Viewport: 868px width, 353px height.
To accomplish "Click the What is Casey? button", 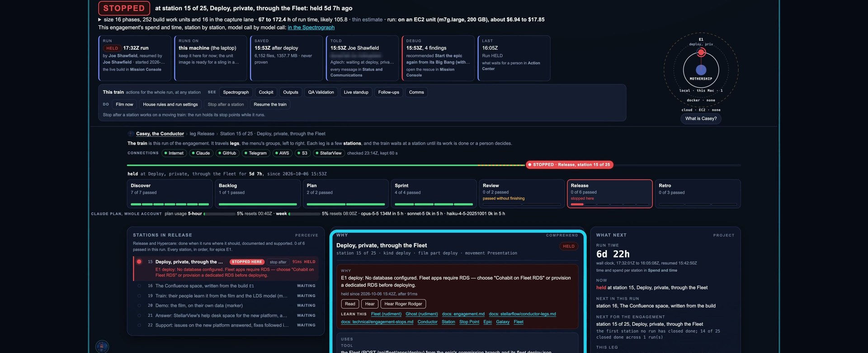I will (701, 119).
